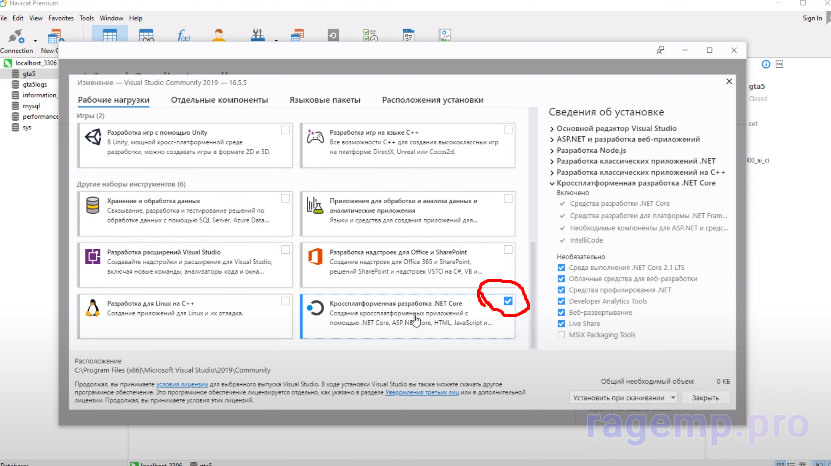
Task: Click the Linux penguin C++ development icon
Action: [93, 308]
